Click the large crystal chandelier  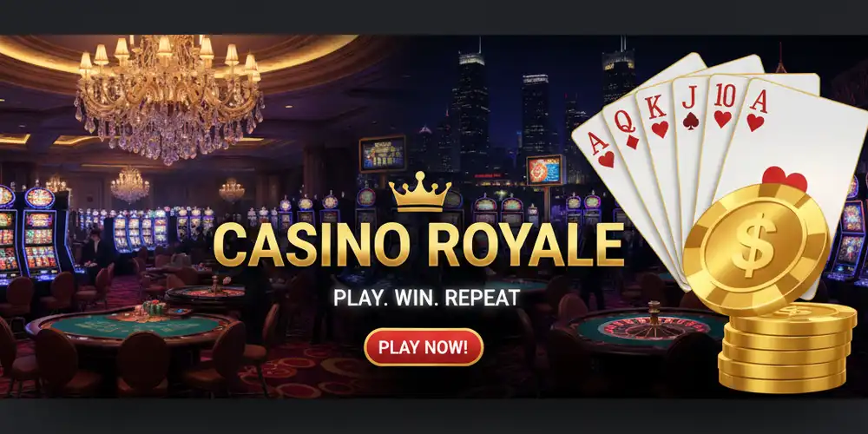coord(169,97)
